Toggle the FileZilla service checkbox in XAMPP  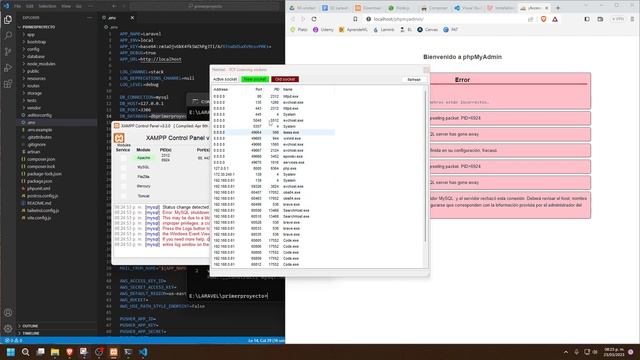pos(124,177)
